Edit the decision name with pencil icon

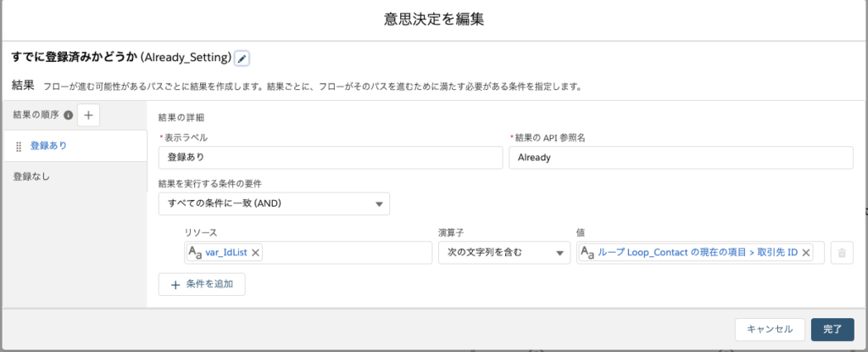pos(242,59)
